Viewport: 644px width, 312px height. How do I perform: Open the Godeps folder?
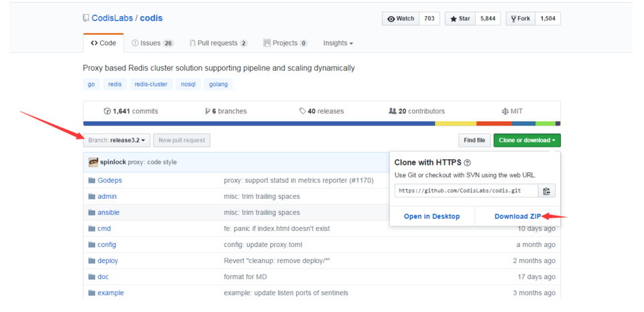(110, 180)
